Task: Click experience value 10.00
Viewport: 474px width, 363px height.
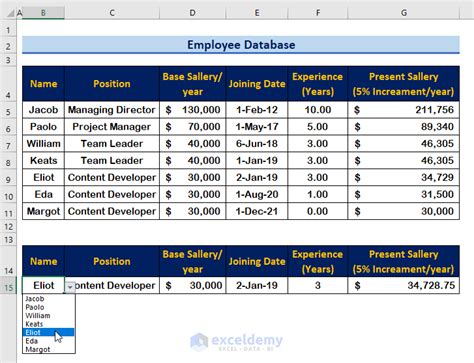Action: click(x=318, y=110)
